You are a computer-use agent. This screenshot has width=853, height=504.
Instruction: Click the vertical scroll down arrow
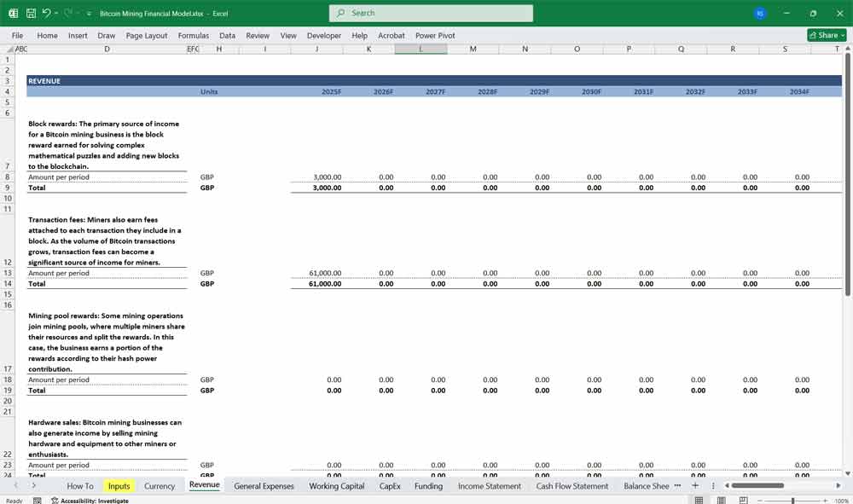click(x=848, y=473)
